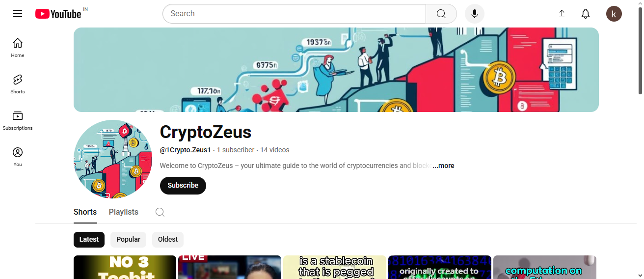Switch to the Playlists tab
644x279 pixels.
click(x=124, y=212)
